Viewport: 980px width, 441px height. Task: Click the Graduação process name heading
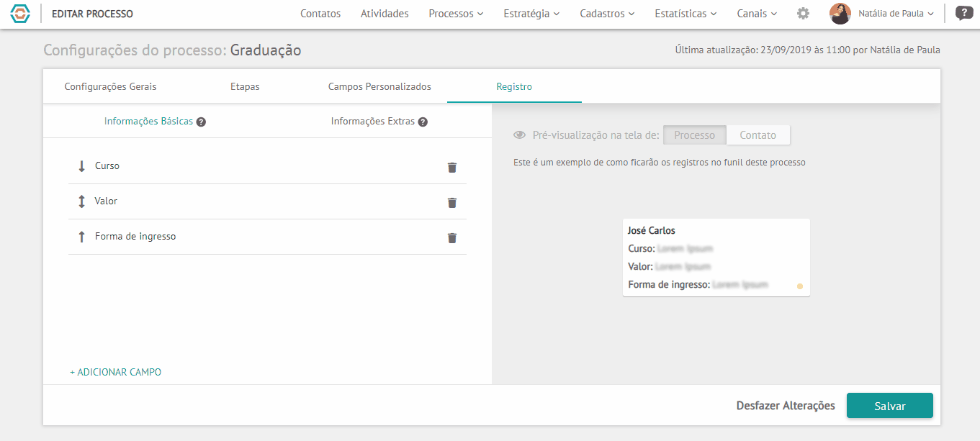tap(266, 50)
